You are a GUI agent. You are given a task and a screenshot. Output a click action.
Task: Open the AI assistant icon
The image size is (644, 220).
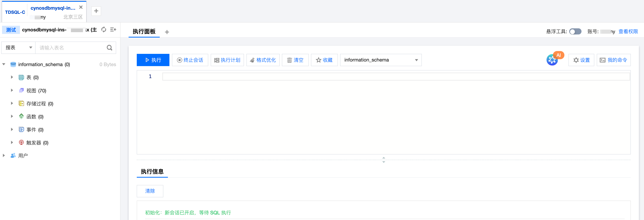552,60
